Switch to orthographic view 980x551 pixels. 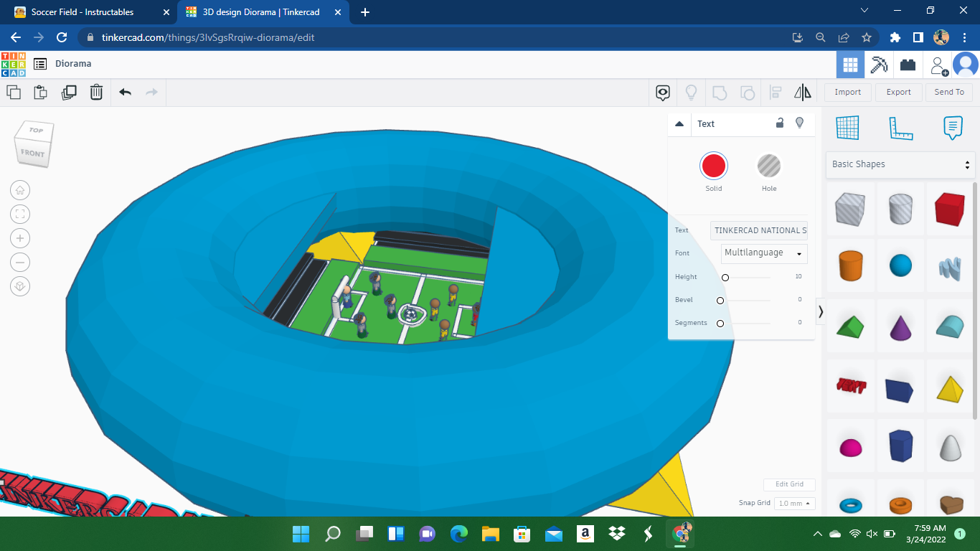(x=20, y=286)
